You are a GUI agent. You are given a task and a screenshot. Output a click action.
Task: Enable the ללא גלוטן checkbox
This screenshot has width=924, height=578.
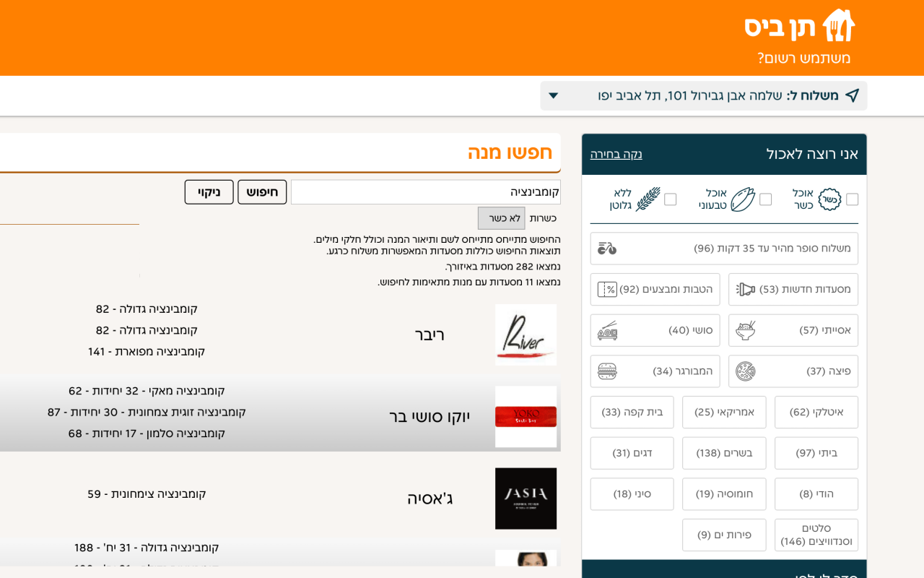[x=671, y=199]
